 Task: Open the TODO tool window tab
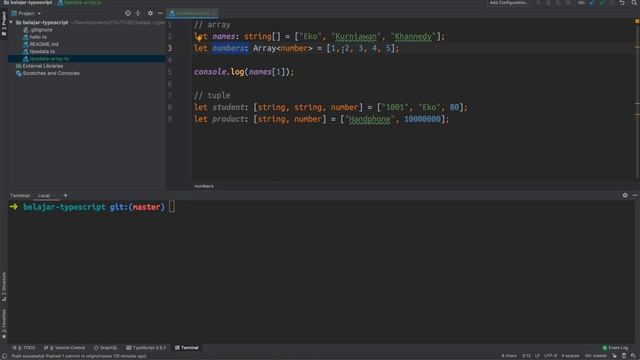(24, 348)
